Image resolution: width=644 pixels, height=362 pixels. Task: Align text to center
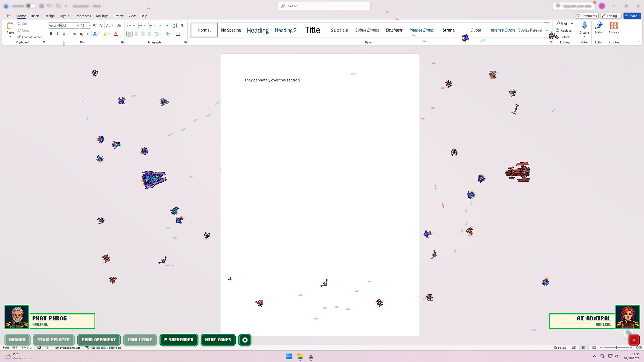[x=136, y=34]
